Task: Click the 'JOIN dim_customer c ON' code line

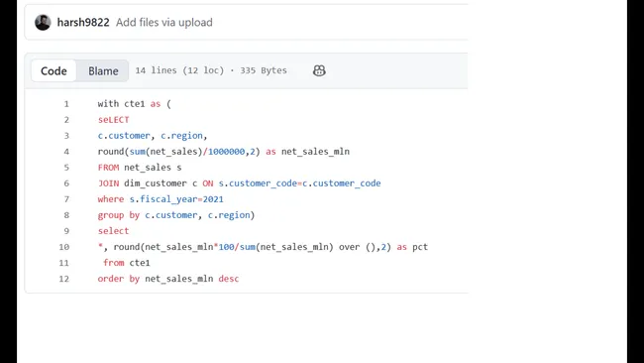Action: tap(239, 183)
